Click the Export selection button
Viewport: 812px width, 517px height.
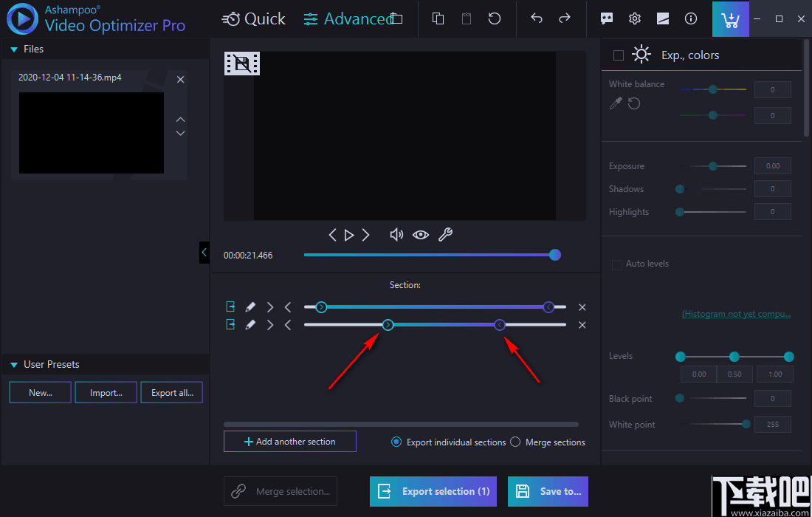point(433,491)
